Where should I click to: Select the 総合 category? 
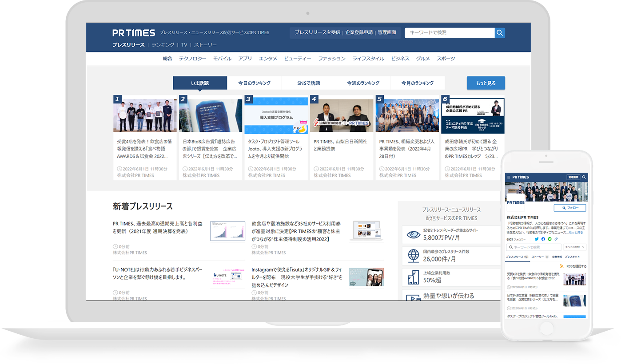coord(167,59)
